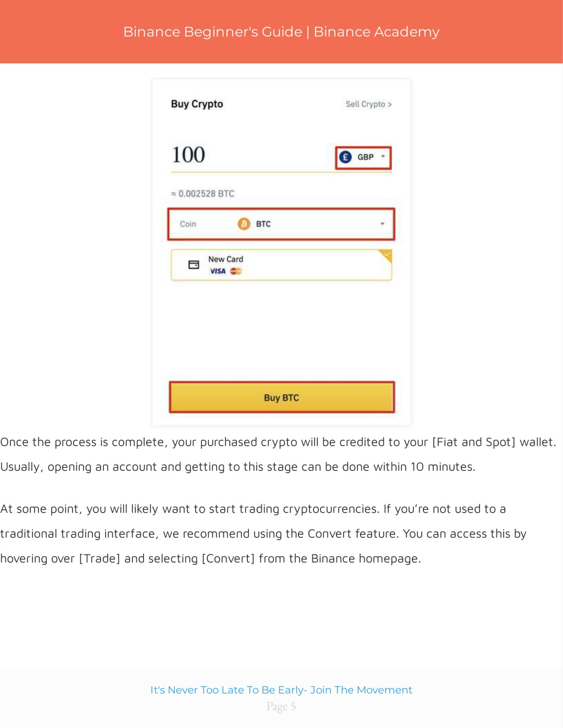Open the GBP currency dropdown arrow
Screen dimensions: 563x728
click(x=383, y=157)
